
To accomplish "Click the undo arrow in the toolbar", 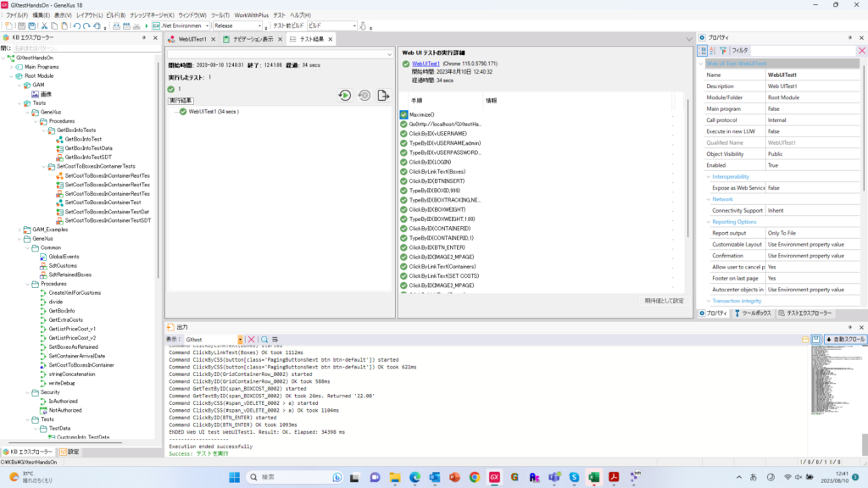I will (x=76, y=26).
